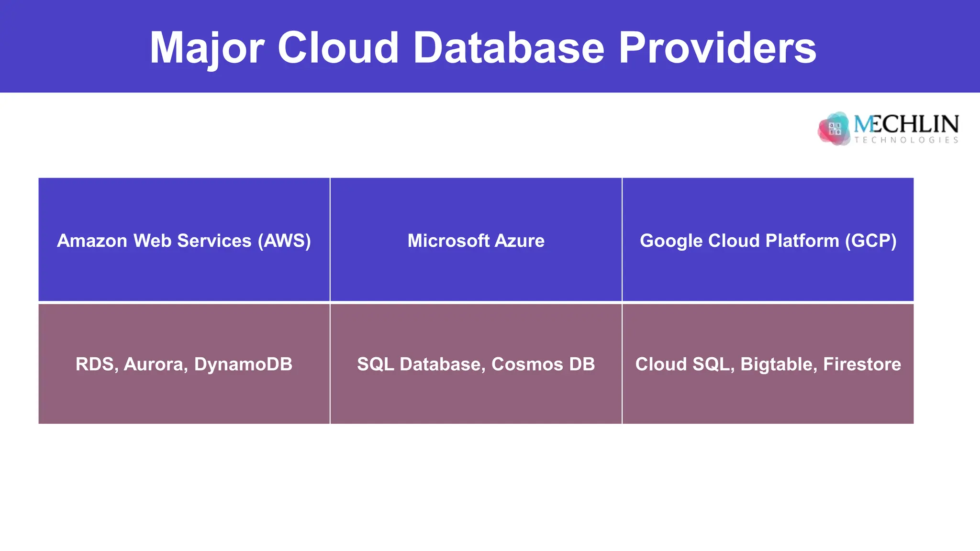Click the TECHNOLOGIES subtitle under the logo
The width and height of the screenshot is (980, 551).
click(906, 140)
